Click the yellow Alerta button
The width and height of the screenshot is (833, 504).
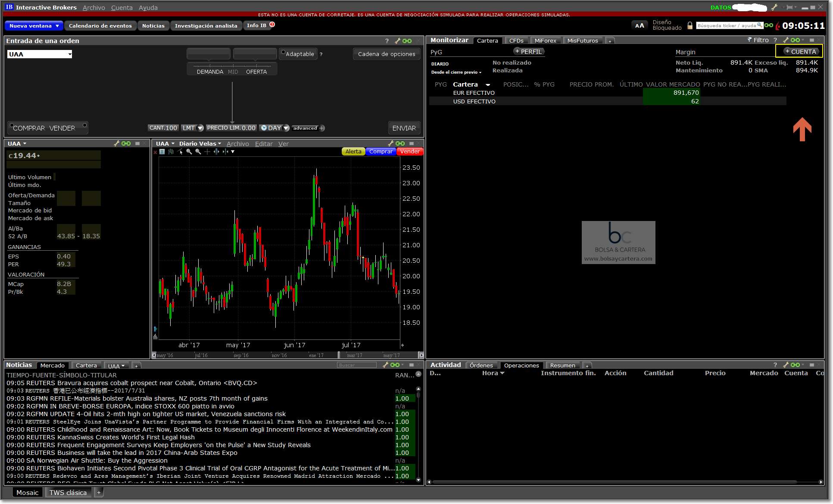(x=353, y=152)
